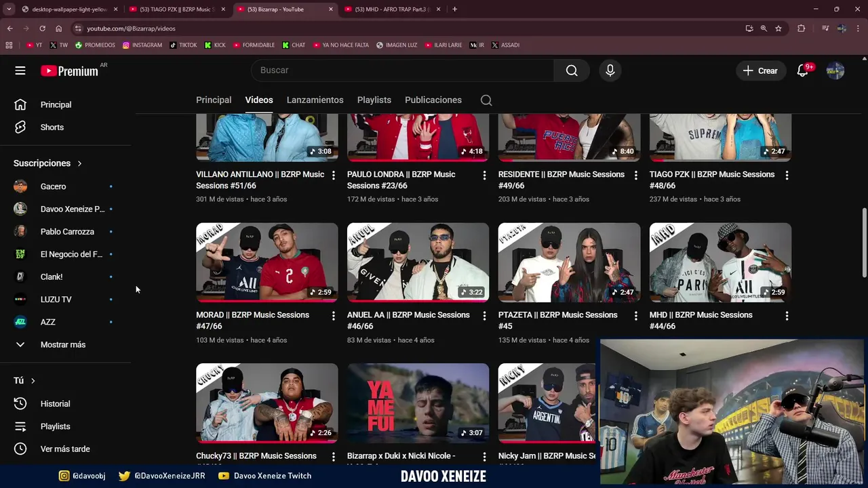The width and height of the screenshot is (868, 488).
Task: Open tab search dropdown arrow
Action: coord(9,9)
